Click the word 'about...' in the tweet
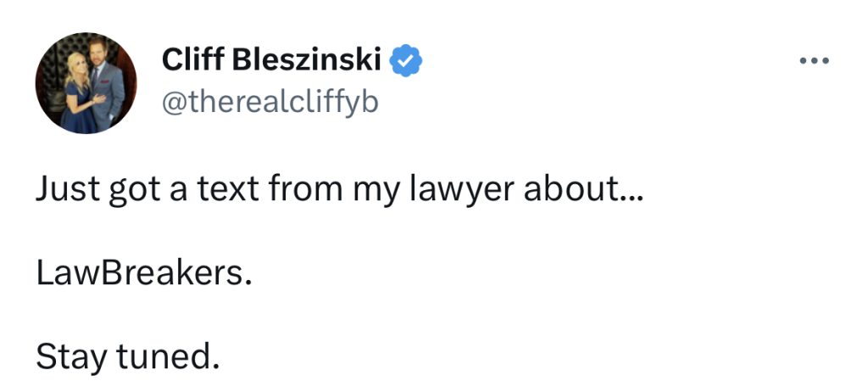 point(584,189)
